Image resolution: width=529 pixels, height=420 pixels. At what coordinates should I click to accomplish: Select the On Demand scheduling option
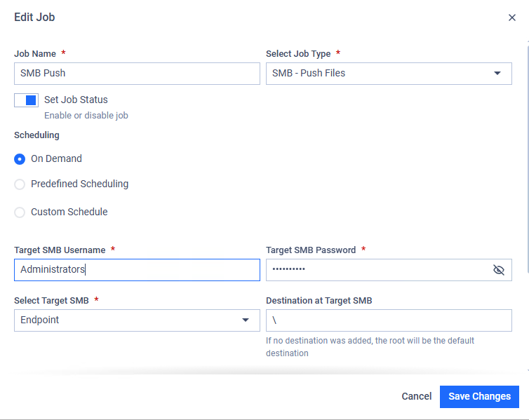20,158
